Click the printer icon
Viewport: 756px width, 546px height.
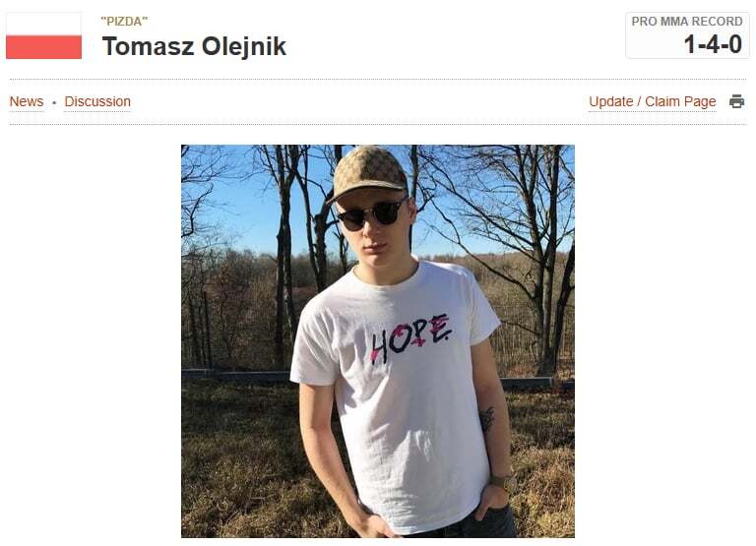736,101
